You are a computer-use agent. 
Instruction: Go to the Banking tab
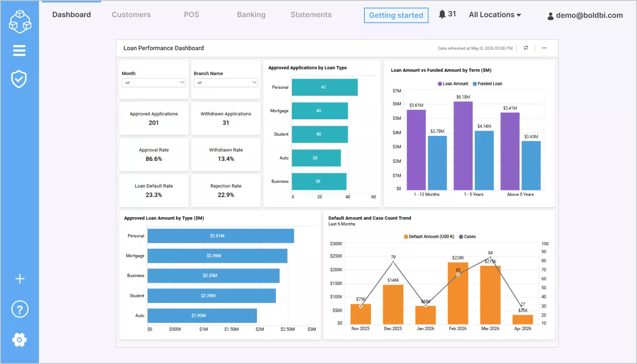[251, 15]
